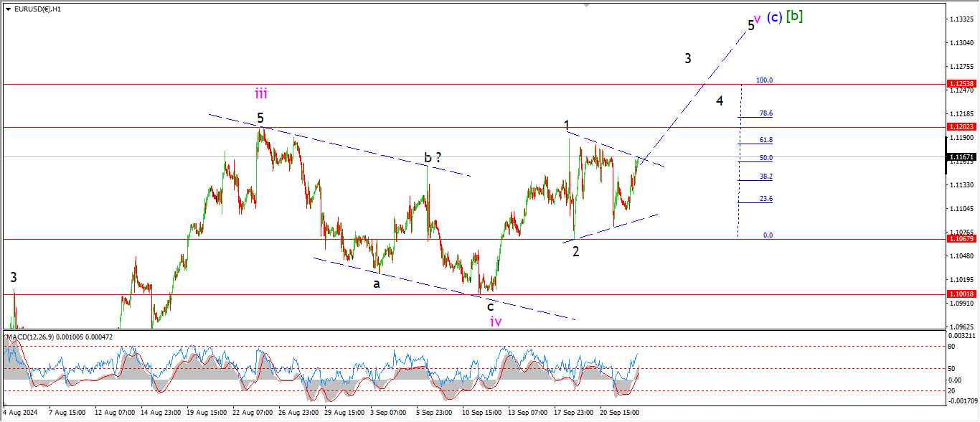Select the gray chart shift marker triangle
This screenshot has width=980, height=422.
(588, 6)
